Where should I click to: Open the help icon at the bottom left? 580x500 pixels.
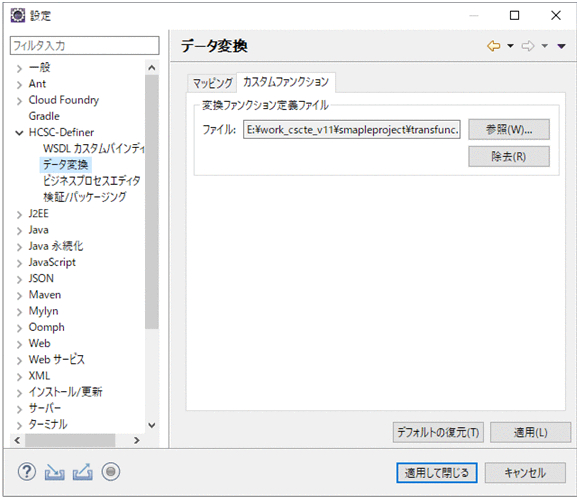pyautogui.click(x=27, y=472)
